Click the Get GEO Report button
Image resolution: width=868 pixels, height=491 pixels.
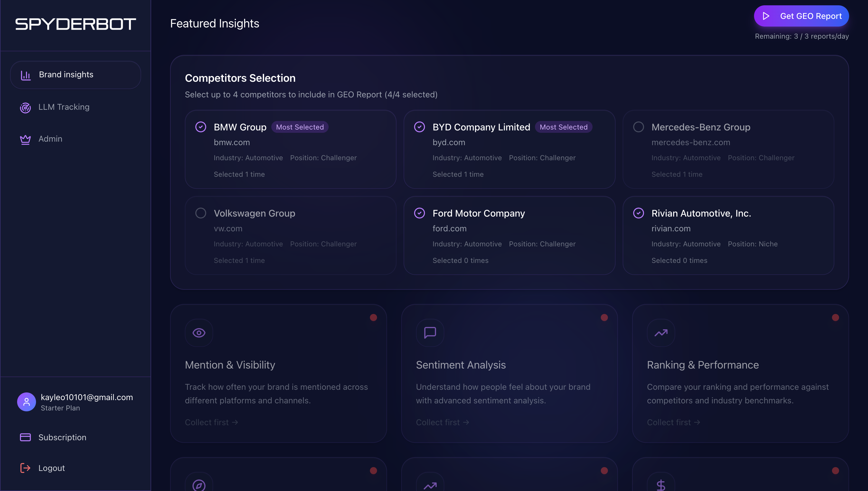pos(801,16)
